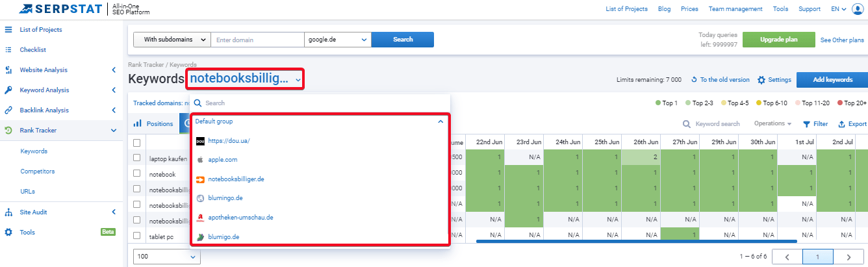Click the blumingo.de globe favicon
This screenshot has width=868, height=267.
pyautogui.click(x=200, y=198)
